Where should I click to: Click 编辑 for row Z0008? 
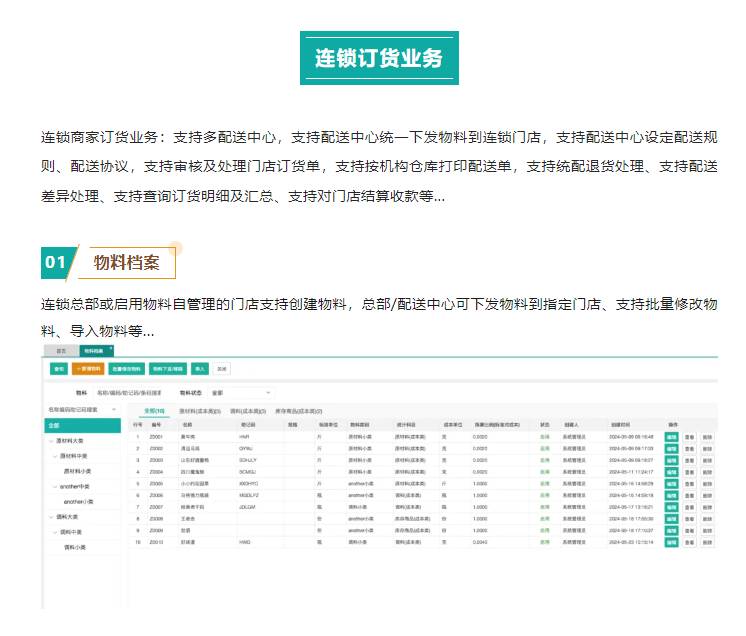click(x=671, y=519)
